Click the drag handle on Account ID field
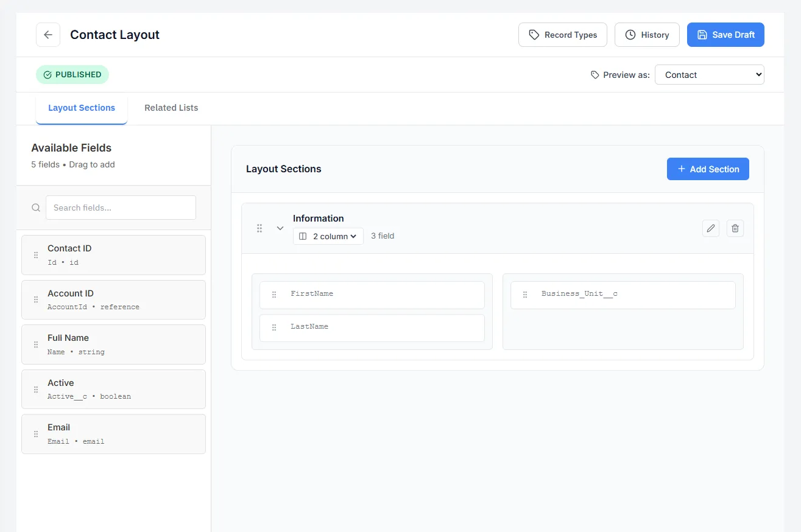This screenshot has width=801, height=532. (36, 300)
